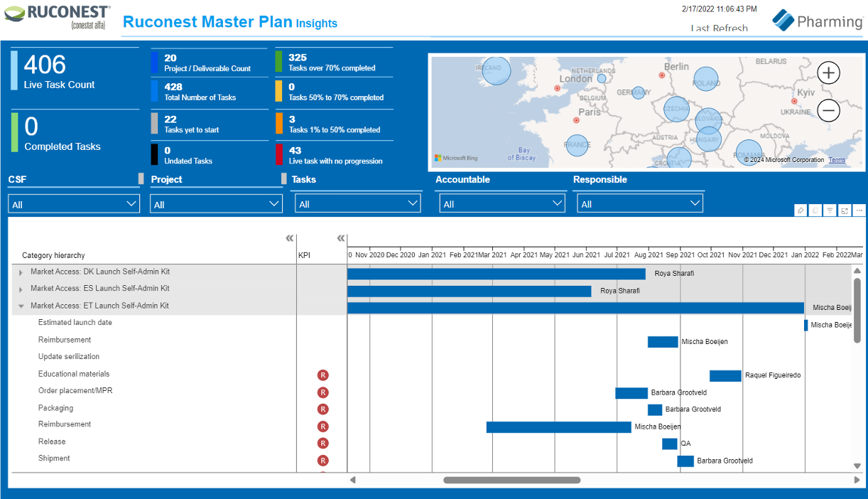Viewport: 868px width, 499px height.
Task: Click the vertical scrollbar down arrow in Gantt
Action: click(x=857, y=466)
